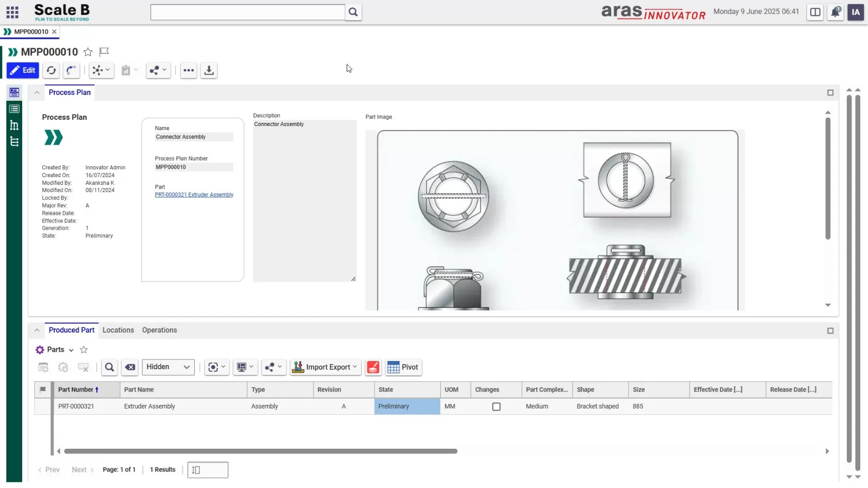Open the Hidden columns dropdown
This screenshot has height=488, width=868.
pyautogui.click(x=168, y=367)
